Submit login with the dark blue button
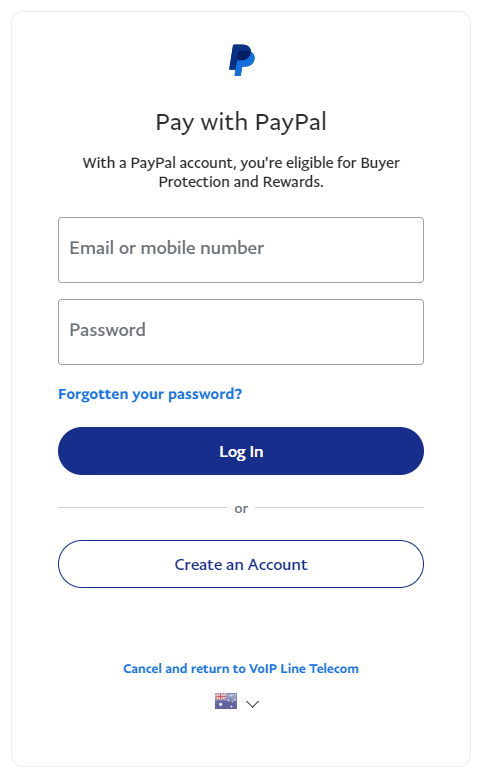This screenshot has width=487, height=775. [241, 451]
